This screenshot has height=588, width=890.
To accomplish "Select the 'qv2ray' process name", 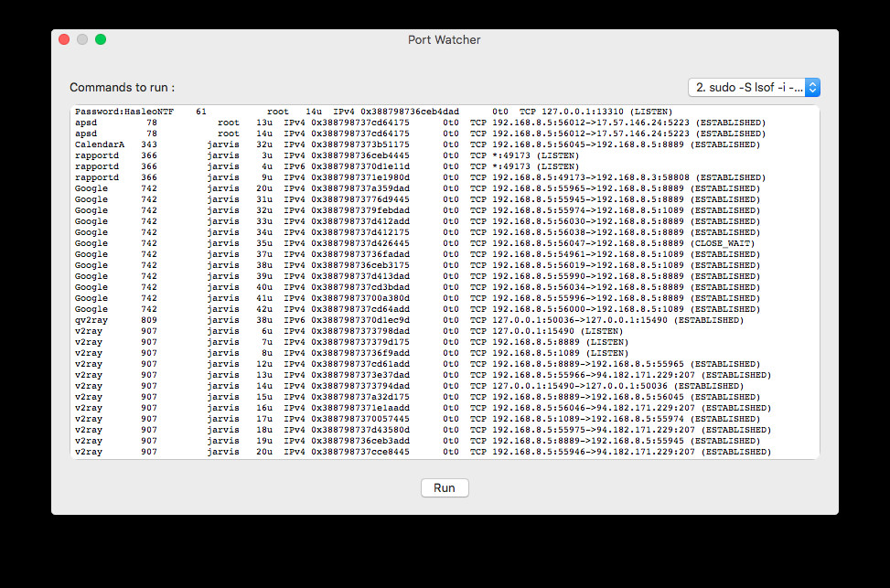I will point(91,320).
